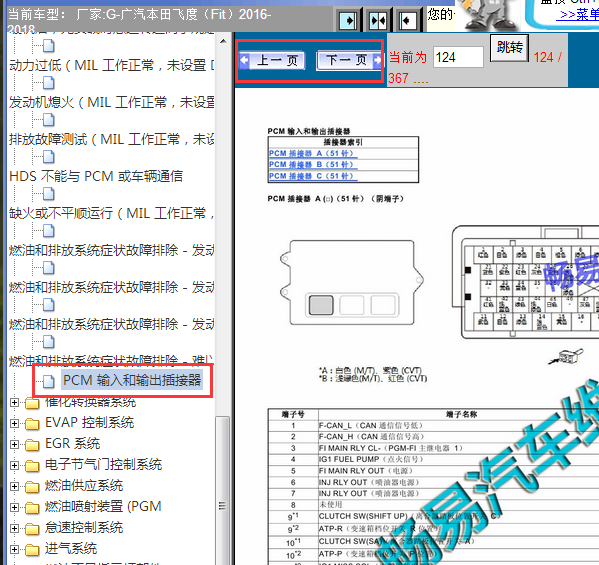Screen dimensions: 599x565
Task: Click the tree panel scroll-up arrow
Action: click(x=223, y=41)
